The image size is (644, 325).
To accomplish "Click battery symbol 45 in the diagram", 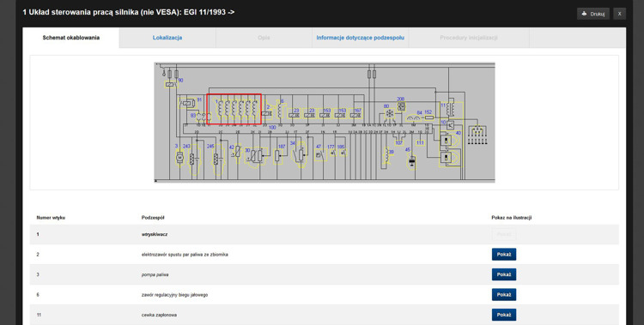I will (412, 161).
